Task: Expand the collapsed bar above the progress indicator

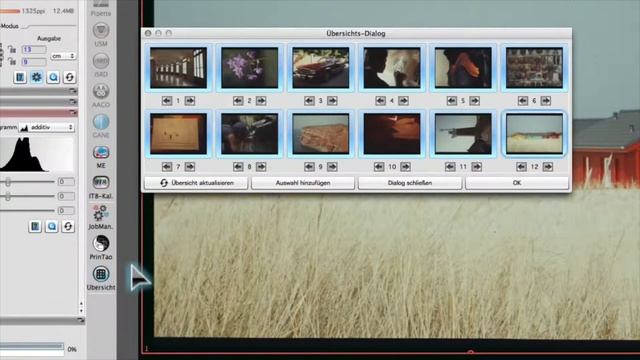Action: click(x=42, y=321)
